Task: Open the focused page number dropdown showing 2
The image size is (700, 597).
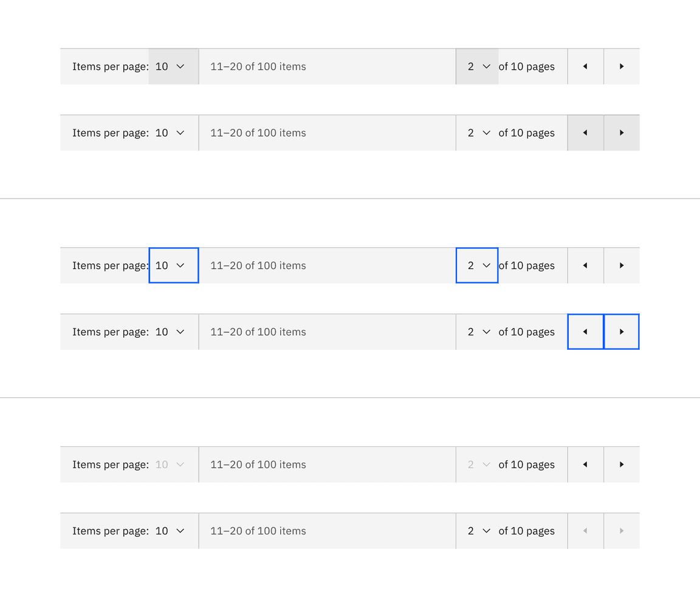Action: (x=477, y=265)
